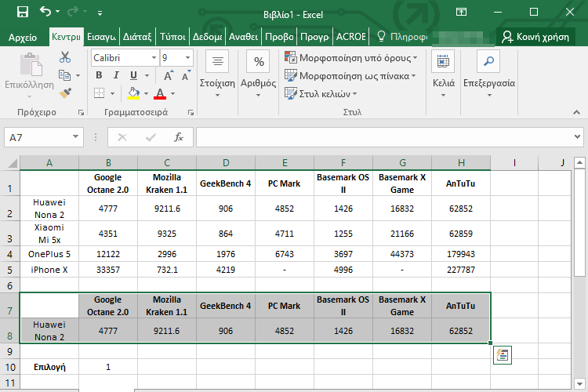Apply red font color
The height and width of the screenshot is (392, 588).
[160, 93]
